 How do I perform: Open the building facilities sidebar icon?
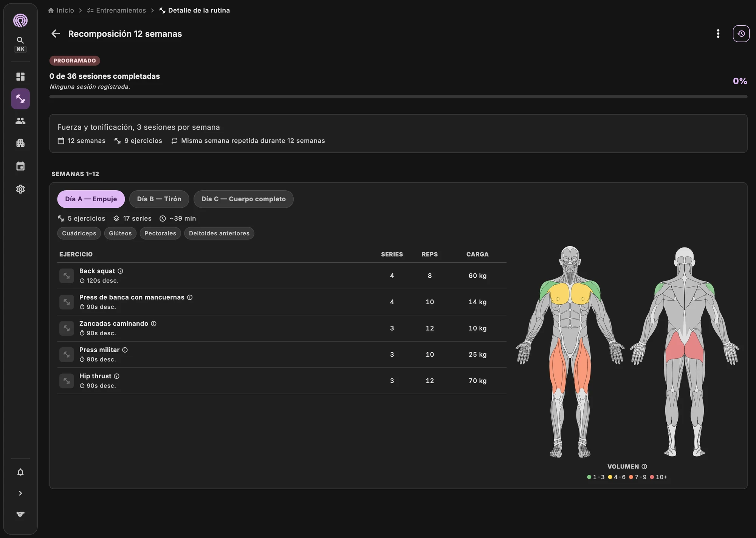click(20, 143)
